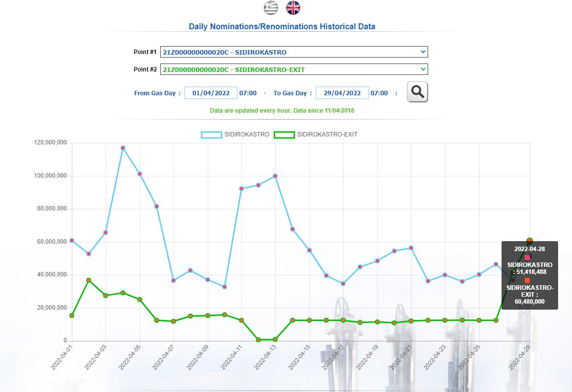Click the green 'Data are updated every hour' note
Image resolution: width=572 pixels, height=392 pixels.
click(282, 111)
